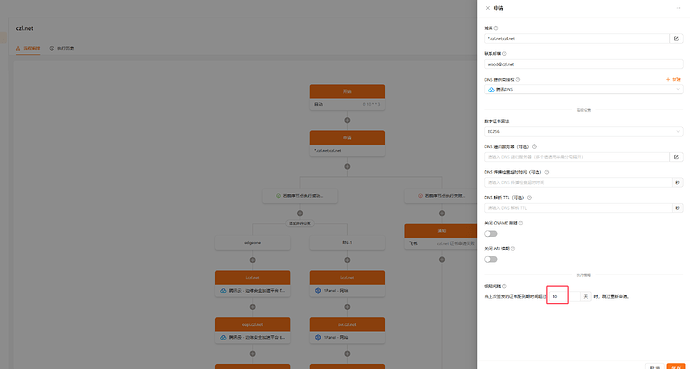Click the help icon beside DNS TTL label
This screenshot has height=369, width=690.
click(x=529, y=198)
